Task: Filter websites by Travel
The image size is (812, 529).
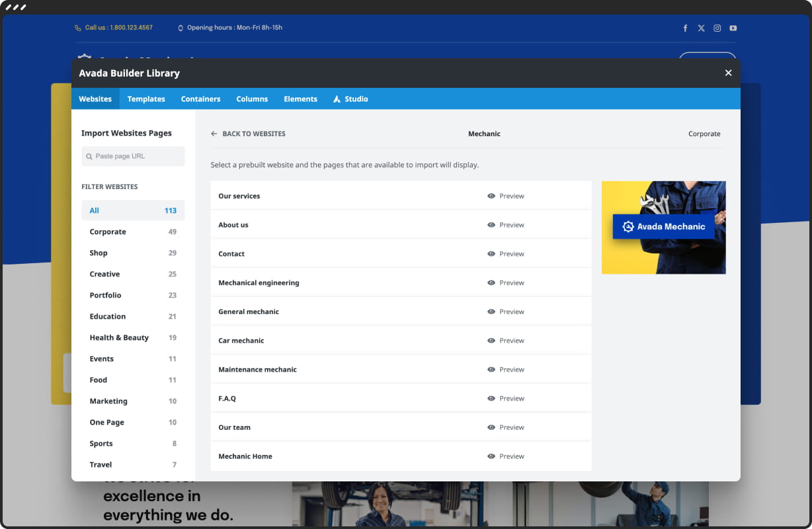Action: click(133, 464)
